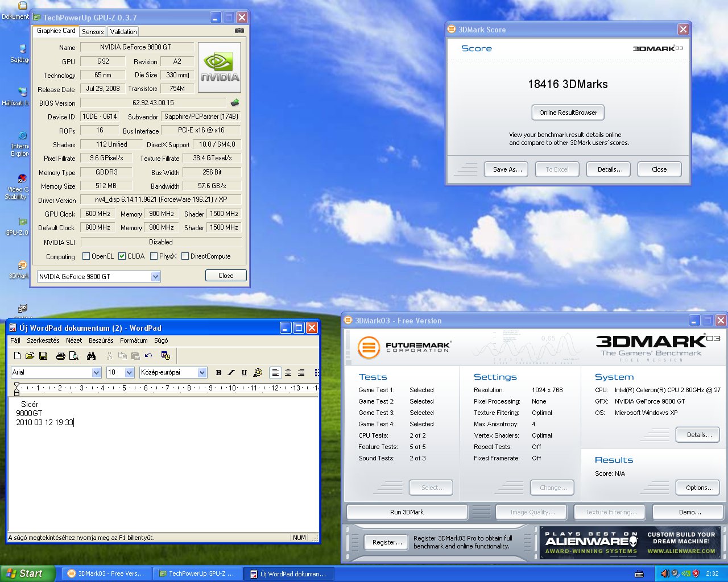
Task: Align text right in WordPad
Action: 301,373
